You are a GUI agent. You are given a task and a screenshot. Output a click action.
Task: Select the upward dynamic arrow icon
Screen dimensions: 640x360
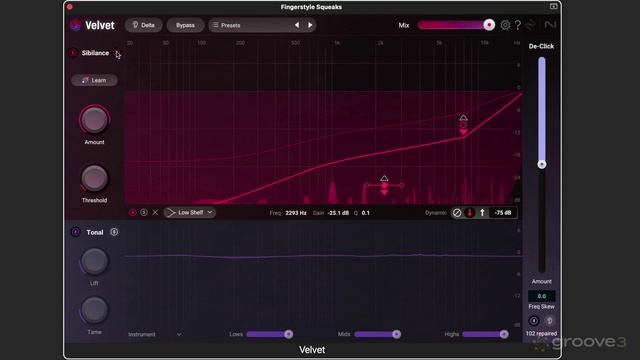pyautogui.click(x=482, y=213)
